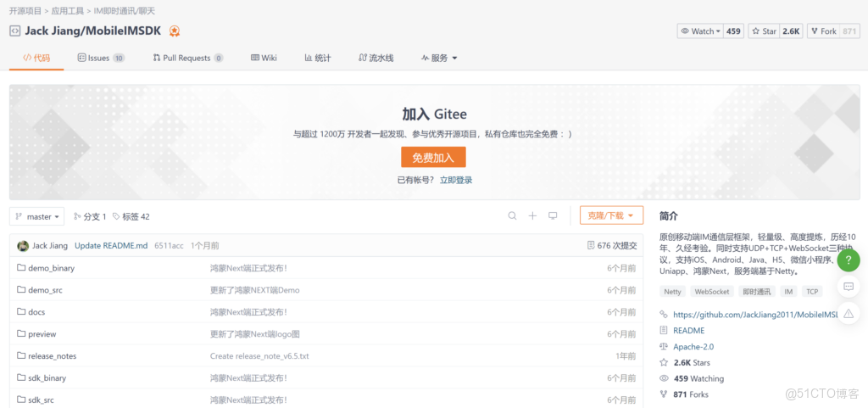Click the plus icon to add file
Screen dimensions: 868x408
click(x=532, y=216)
